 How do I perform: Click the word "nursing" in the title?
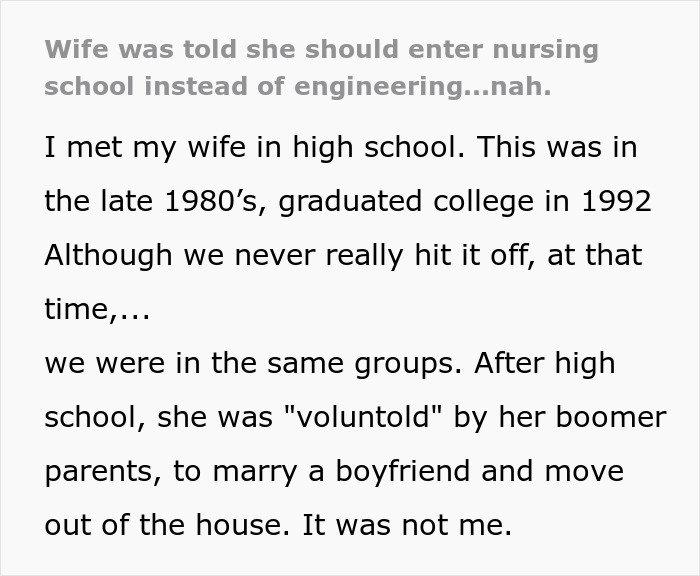click(x=534, y=49)
